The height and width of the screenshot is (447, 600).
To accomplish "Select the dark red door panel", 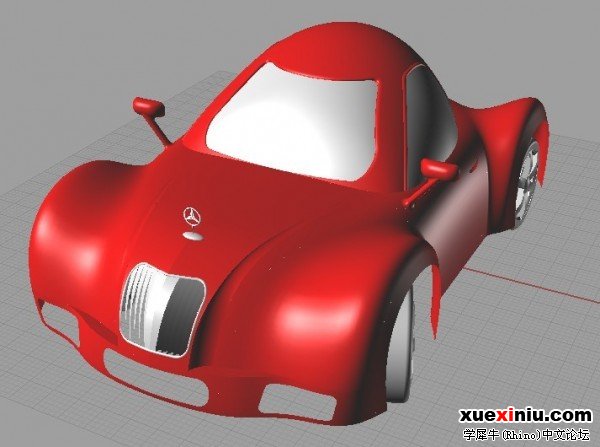I will pos(455,212).
